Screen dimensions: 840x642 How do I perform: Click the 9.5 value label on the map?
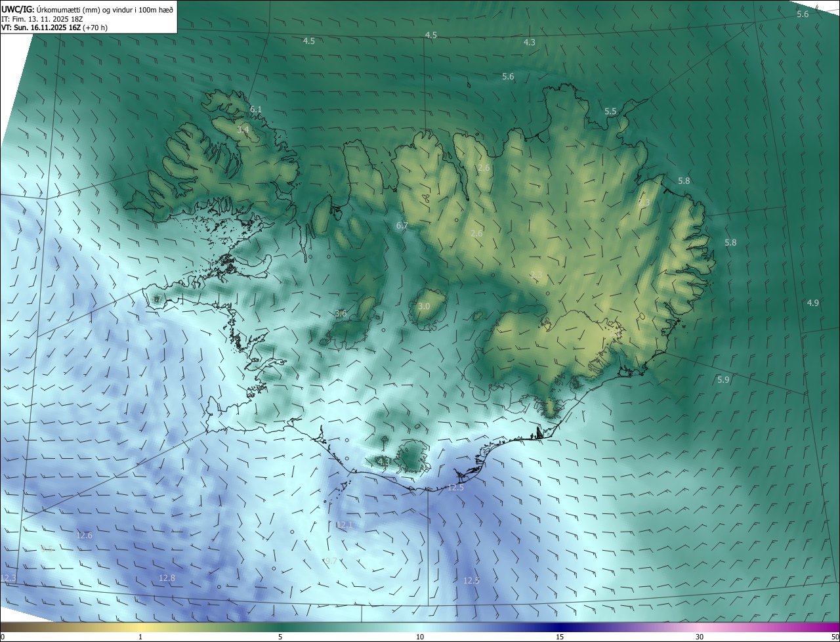(47, 549)
